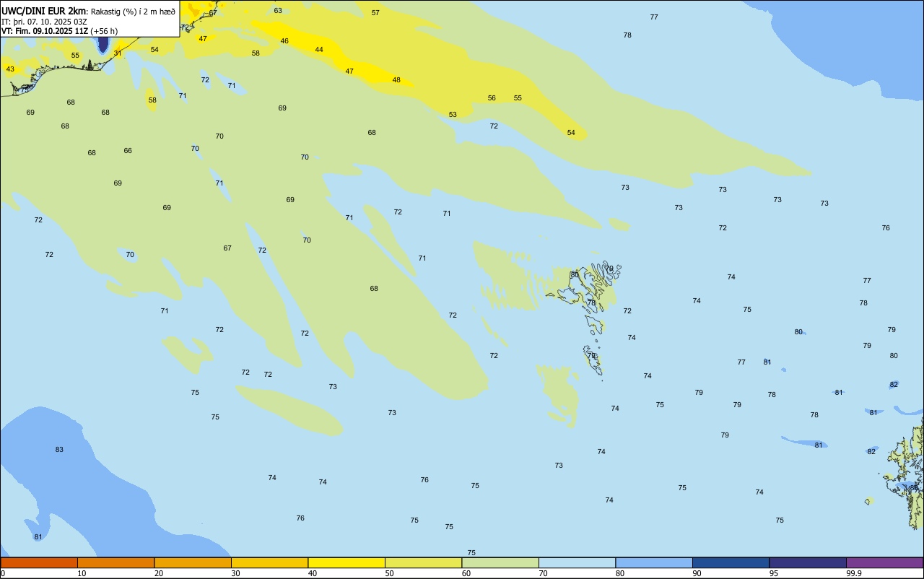Click the 0–10 dark orange legend swatch
This screenshot has width=924, height=579.
(x=39, y=562)
